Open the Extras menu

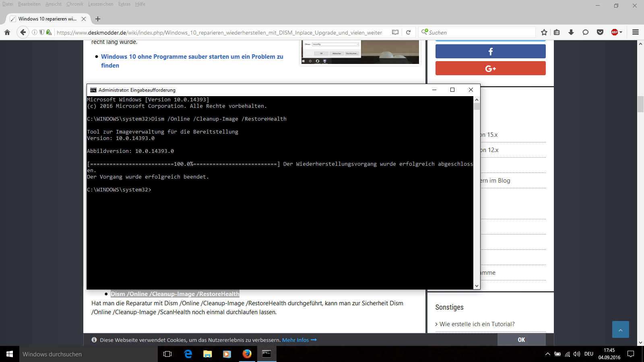pyautogui.click(x=124, y=4)
